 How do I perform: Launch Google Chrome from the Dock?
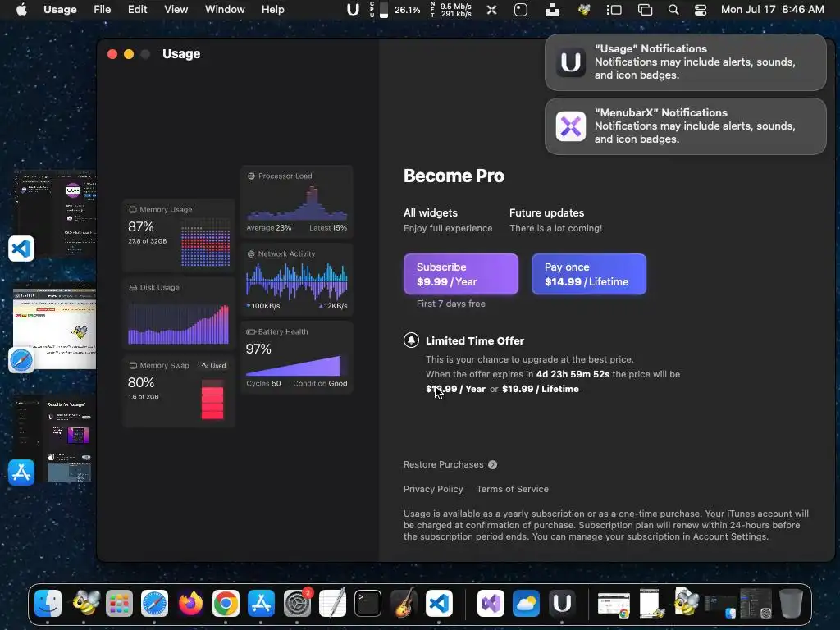226,603
